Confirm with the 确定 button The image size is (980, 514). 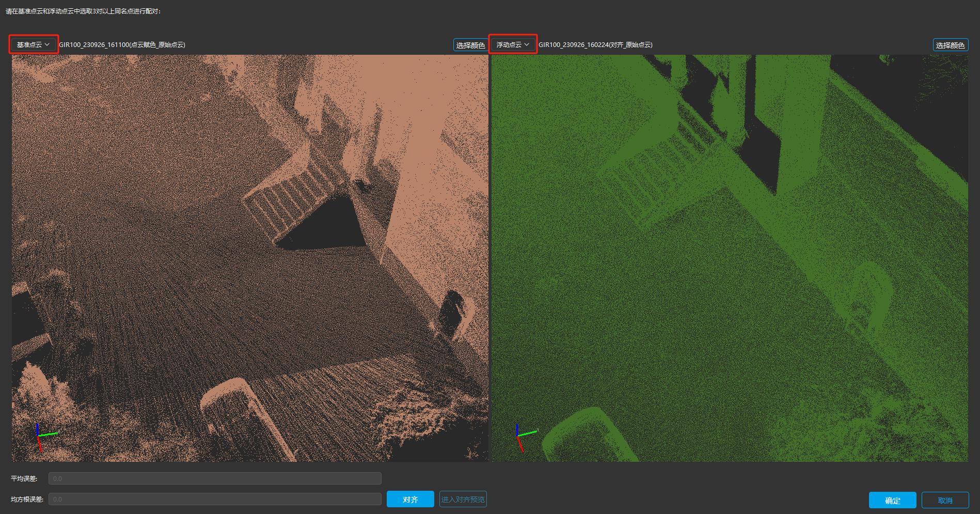[893, 500]
